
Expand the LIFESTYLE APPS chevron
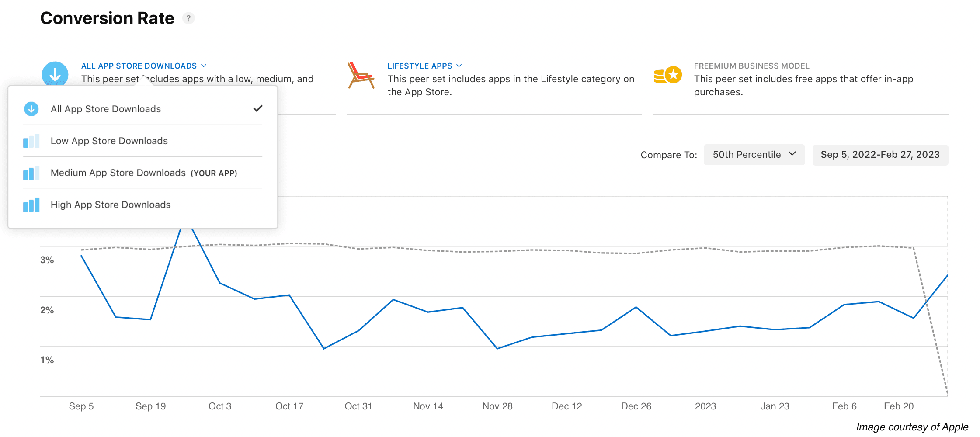(459, 66)
